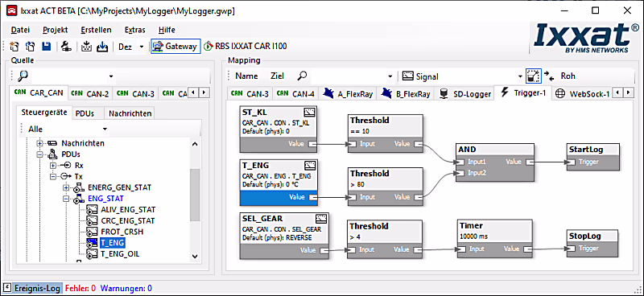The width and height of the screenshot is (644, 296).
Task: Click the Quelle search magnifier icon
Action: click(23, 76)
